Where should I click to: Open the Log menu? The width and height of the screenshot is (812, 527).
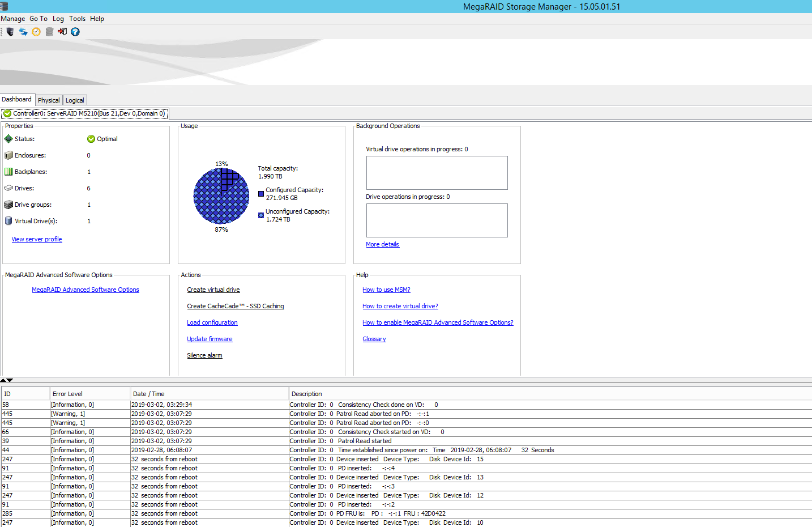(x=58, y=19)
